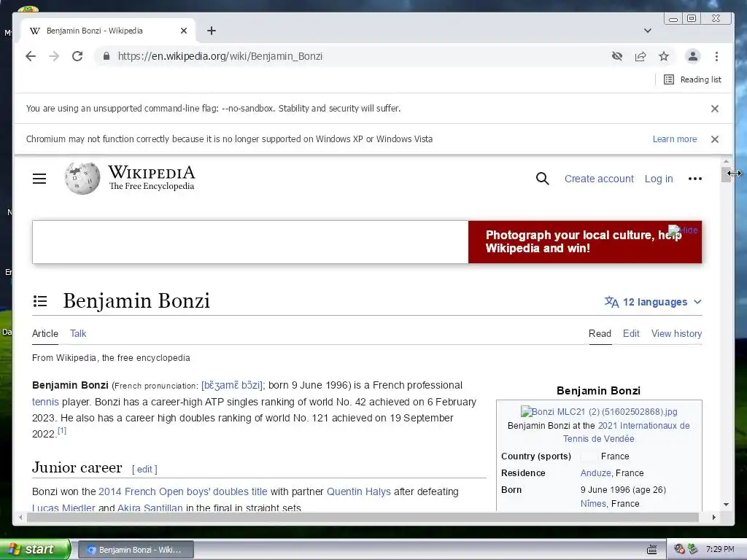The image size is (747, 560).
Task: Open the Chromium profile avatar
Action: click(x=693, y=56)
